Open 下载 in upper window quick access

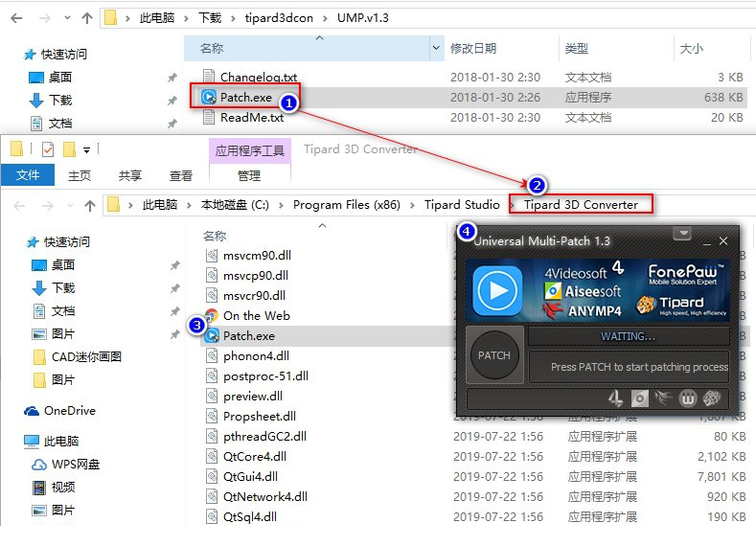51,101
